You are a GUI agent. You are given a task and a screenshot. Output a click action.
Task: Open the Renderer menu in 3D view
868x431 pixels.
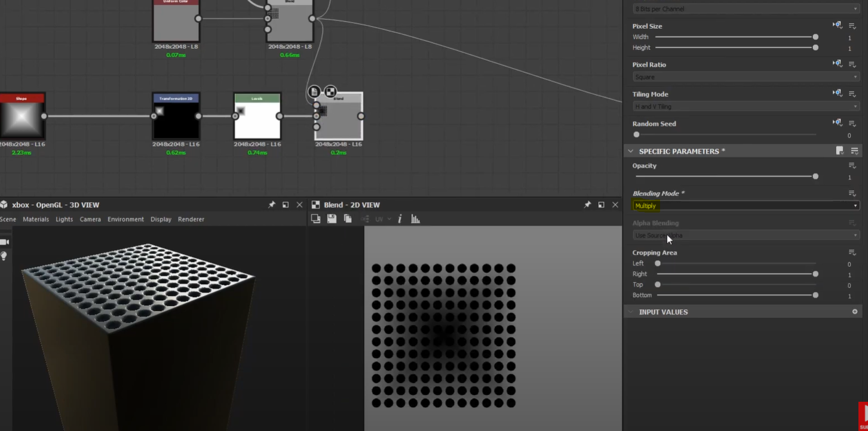point(191,219)
